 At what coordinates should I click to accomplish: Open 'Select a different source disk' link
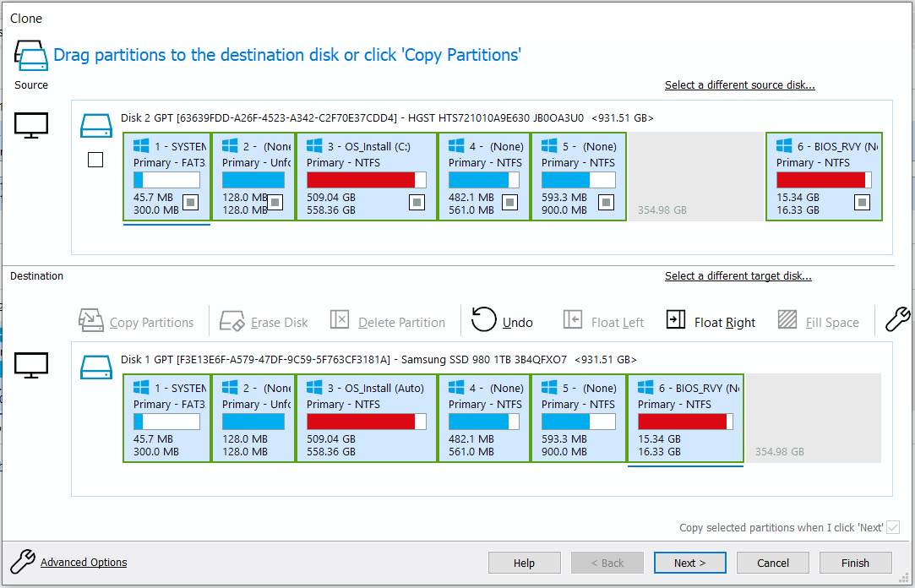point(739,85)
